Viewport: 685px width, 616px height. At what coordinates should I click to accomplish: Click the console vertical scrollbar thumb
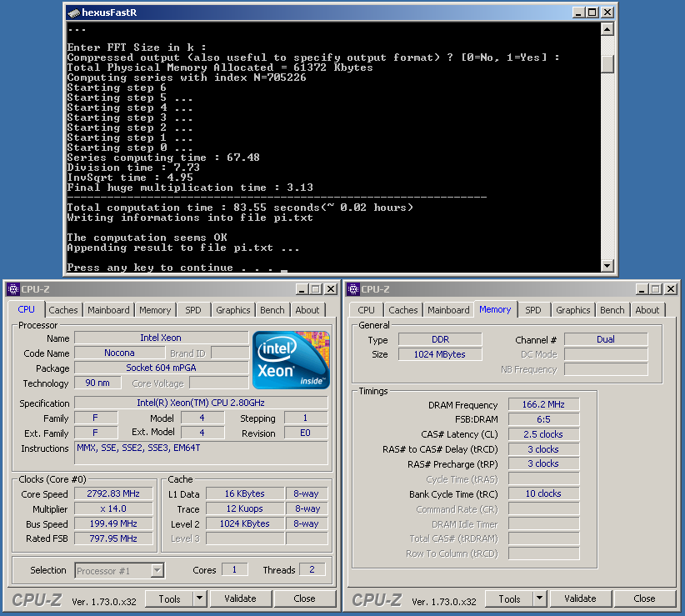(607, 64)
